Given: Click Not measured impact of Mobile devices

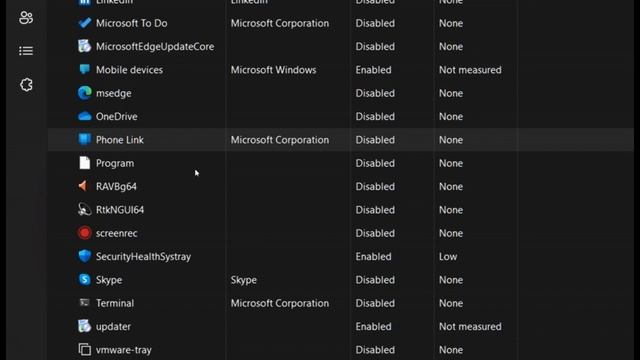Looking at the screenshot, I should [470, 70].
